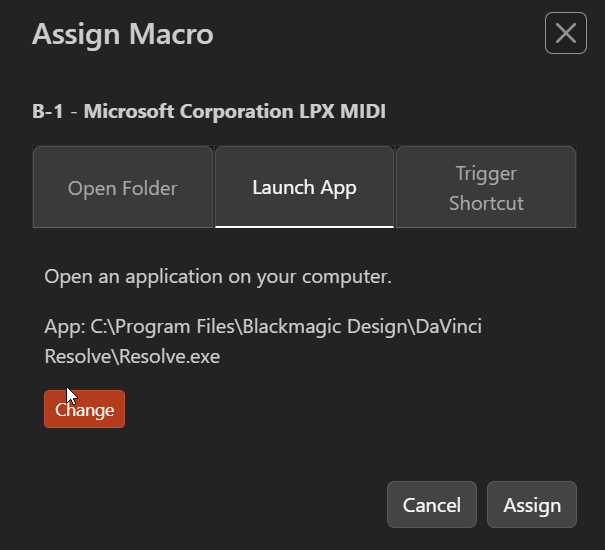Click the 'C:' drive letter in the path
Viewport: 605px width, 550px height.
100,327
